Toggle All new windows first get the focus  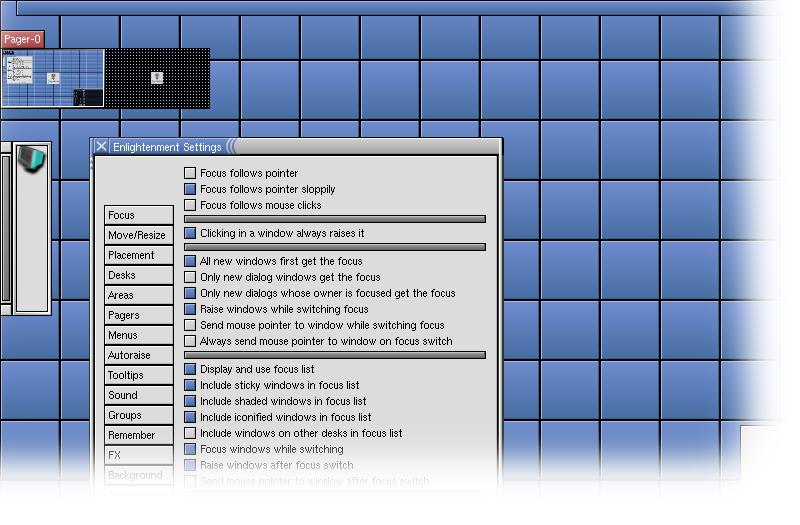(190, 261)
